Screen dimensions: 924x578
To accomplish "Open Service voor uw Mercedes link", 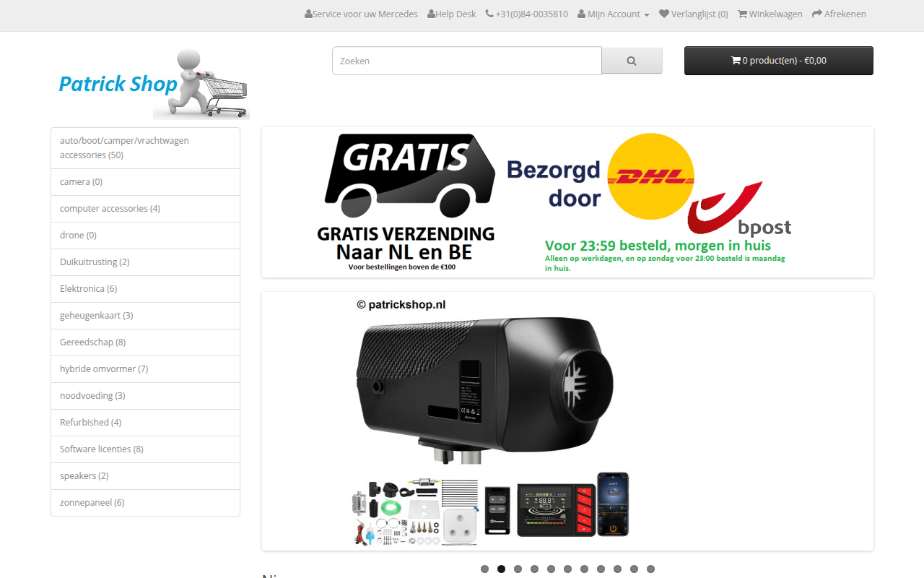I will 361,14.
